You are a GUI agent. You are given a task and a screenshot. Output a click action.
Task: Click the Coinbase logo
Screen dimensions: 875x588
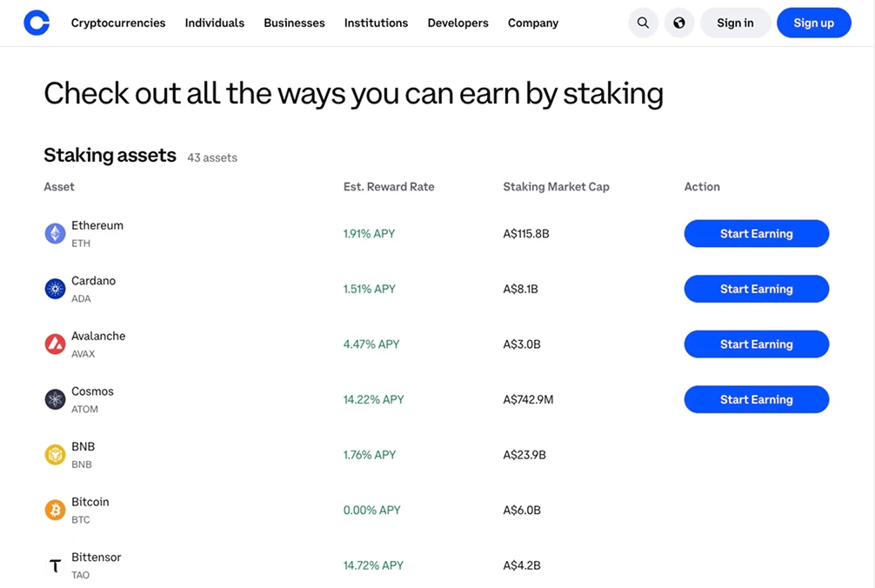click(36, 23)
